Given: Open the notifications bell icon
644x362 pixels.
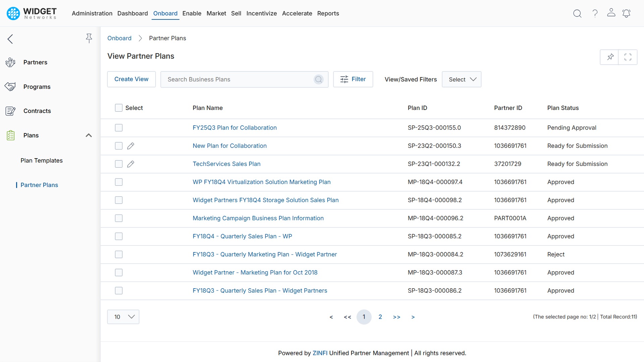Looking at the screenshot, I should click(627, 13).
